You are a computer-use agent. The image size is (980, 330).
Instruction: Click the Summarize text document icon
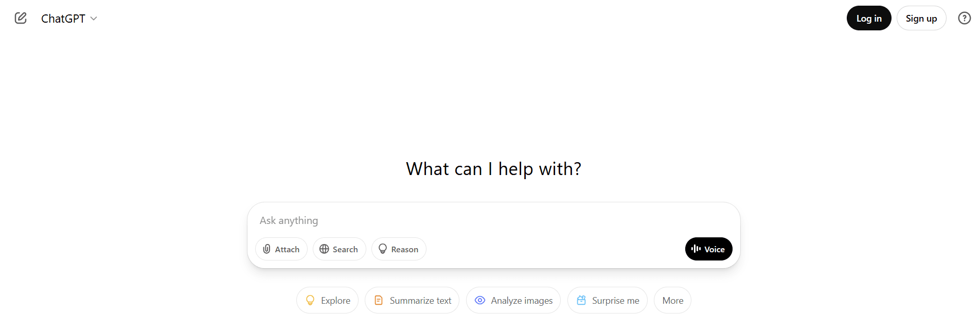tap(379, 300)
